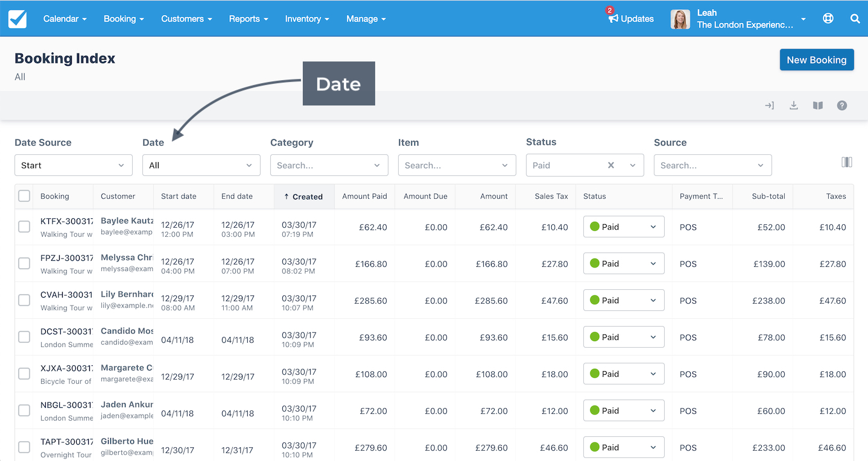Open the Source search dropdown
Image resolution: width=868 pixels, height=461 pixels.
[x=713, y=165]
